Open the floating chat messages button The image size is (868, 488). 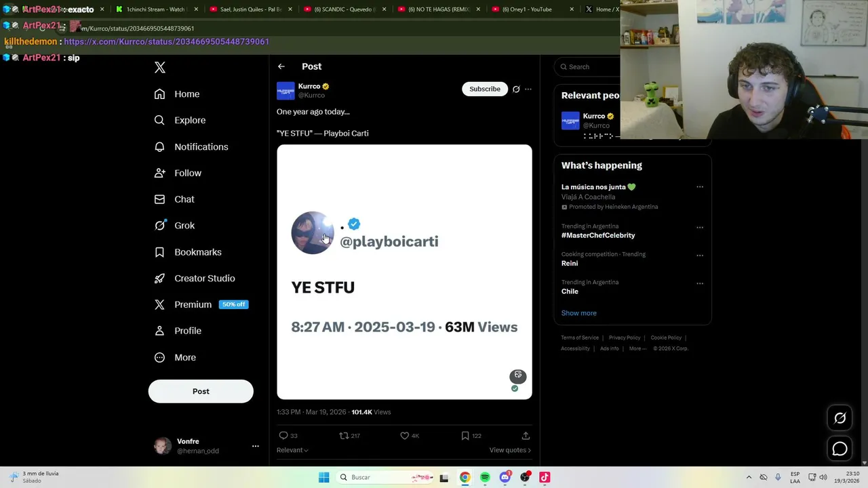840,449
